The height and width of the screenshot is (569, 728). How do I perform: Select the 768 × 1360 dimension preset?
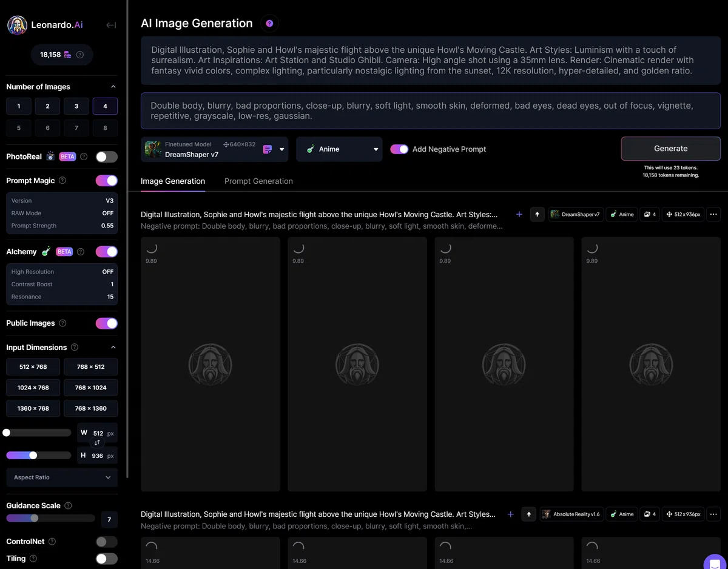click(x=91, y=408)
